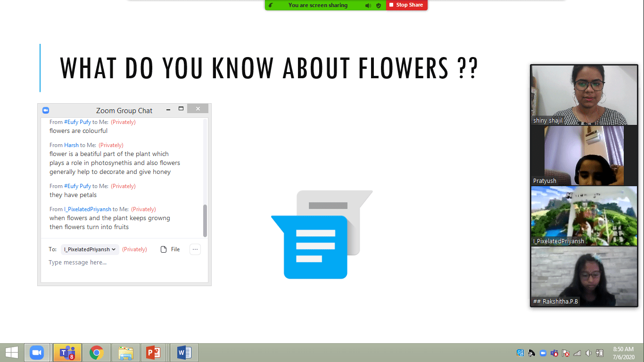Open Microsoft Teams in the taskbar

click(x=67, y=353)
